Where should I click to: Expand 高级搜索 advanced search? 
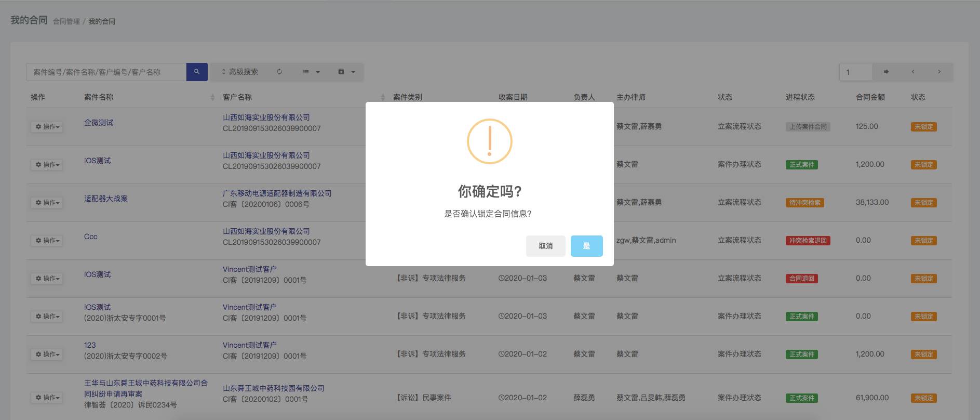click(240, 72)
